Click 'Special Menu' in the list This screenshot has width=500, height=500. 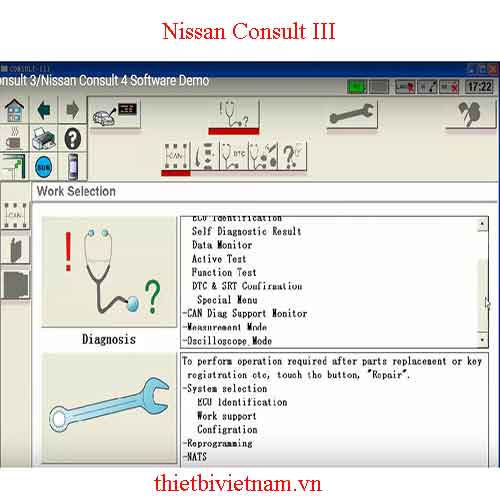(x=227, y=300)
